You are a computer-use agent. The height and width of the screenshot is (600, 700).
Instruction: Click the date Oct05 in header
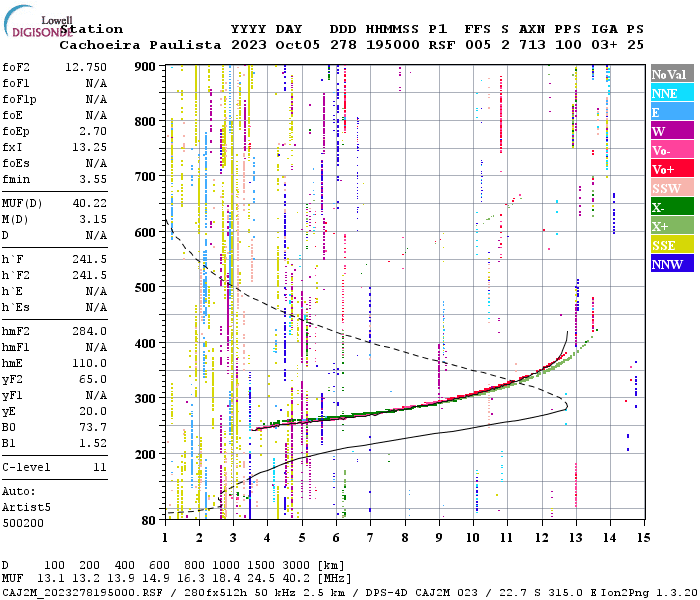point(297,45)
